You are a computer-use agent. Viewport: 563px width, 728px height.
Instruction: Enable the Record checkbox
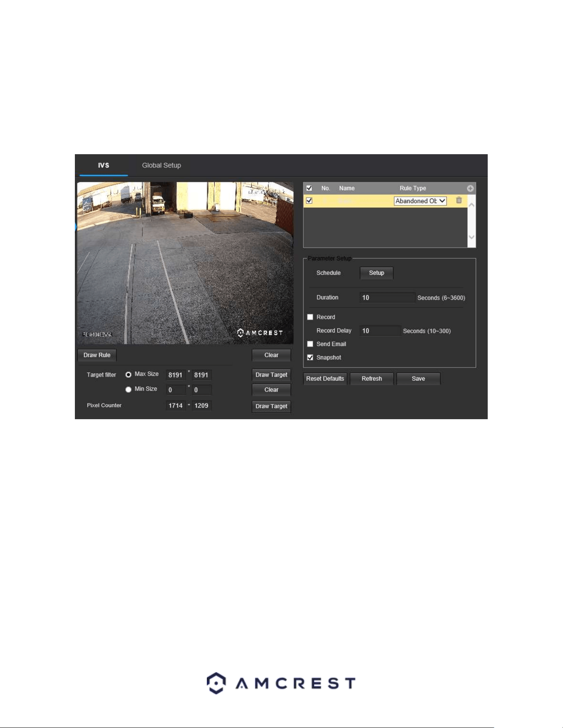pyautogui.click(x=310, y=317)
